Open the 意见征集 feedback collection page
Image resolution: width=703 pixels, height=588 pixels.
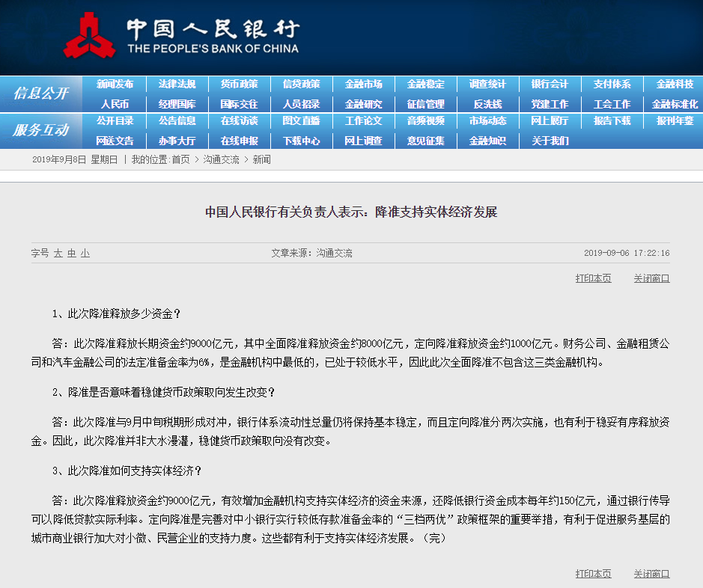click(424, 140)
